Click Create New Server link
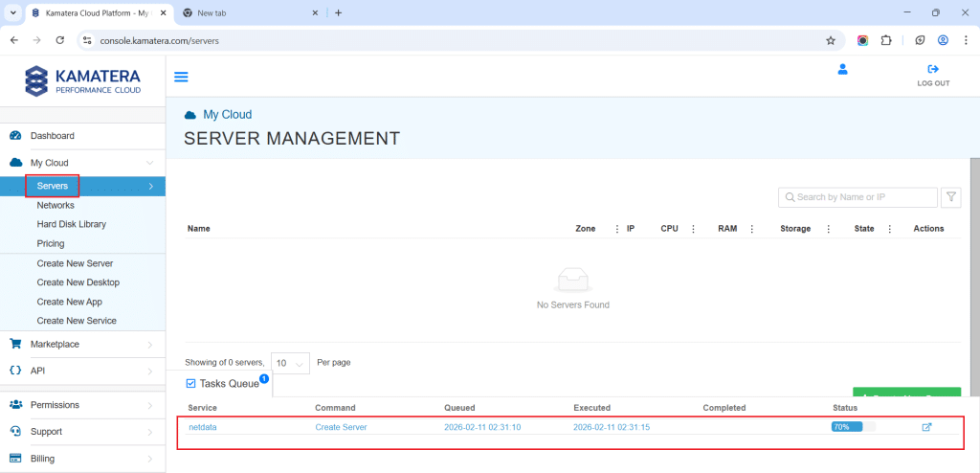This screenshot has width=980, height=473. click(x=75, y=263)
